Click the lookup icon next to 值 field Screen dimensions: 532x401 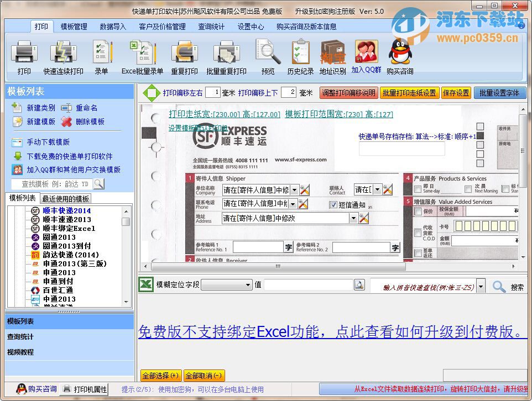tap(359, 284)
